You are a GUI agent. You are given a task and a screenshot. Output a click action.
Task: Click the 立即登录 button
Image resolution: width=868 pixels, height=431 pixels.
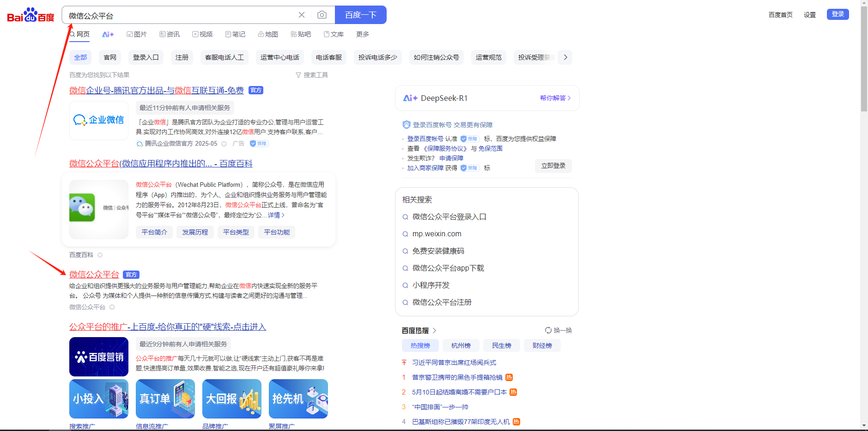[x=553, y=166]
